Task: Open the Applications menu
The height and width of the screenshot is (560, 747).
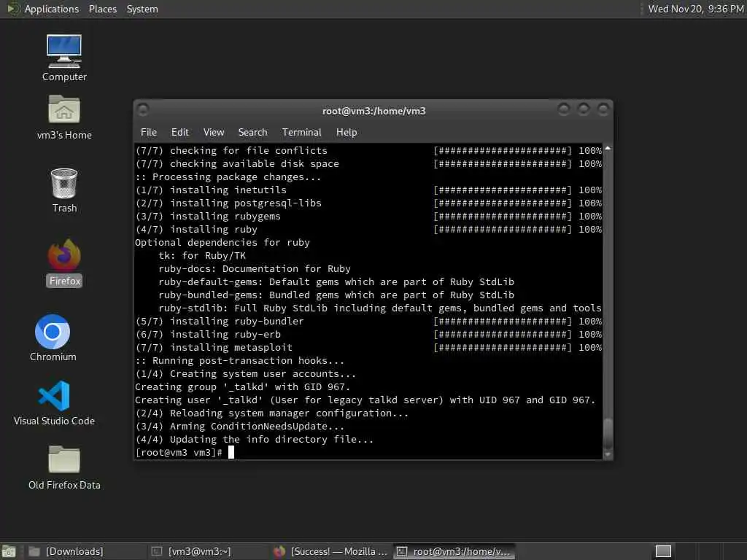Action: (x=52, y=9)
